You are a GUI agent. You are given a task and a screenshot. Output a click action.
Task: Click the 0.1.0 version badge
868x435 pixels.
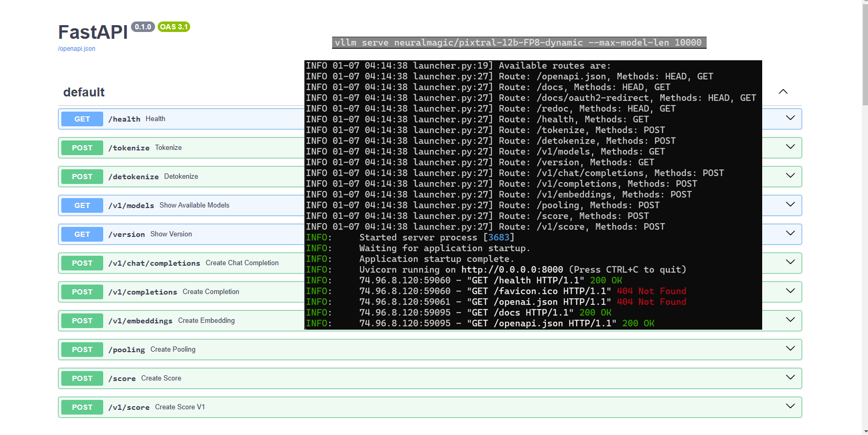[143, 27]
